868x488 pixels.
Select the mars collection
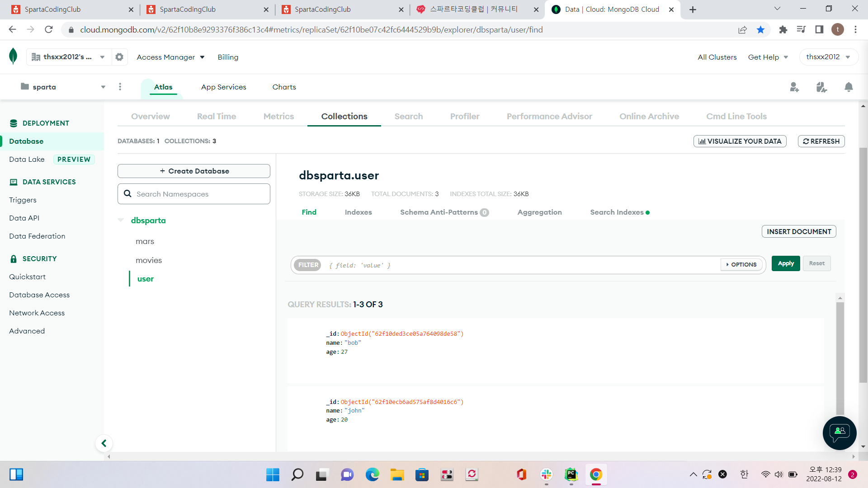point(145,241)
